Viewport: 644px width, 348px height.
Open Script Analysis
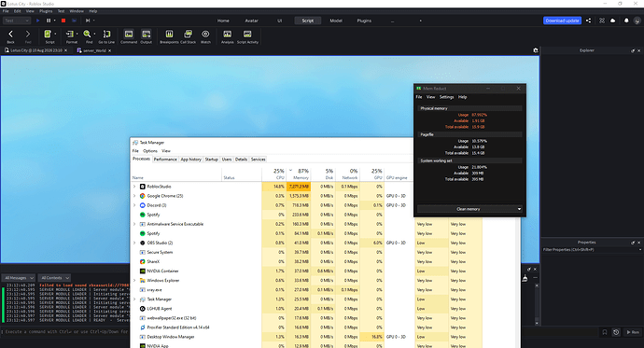coord(227,36)
